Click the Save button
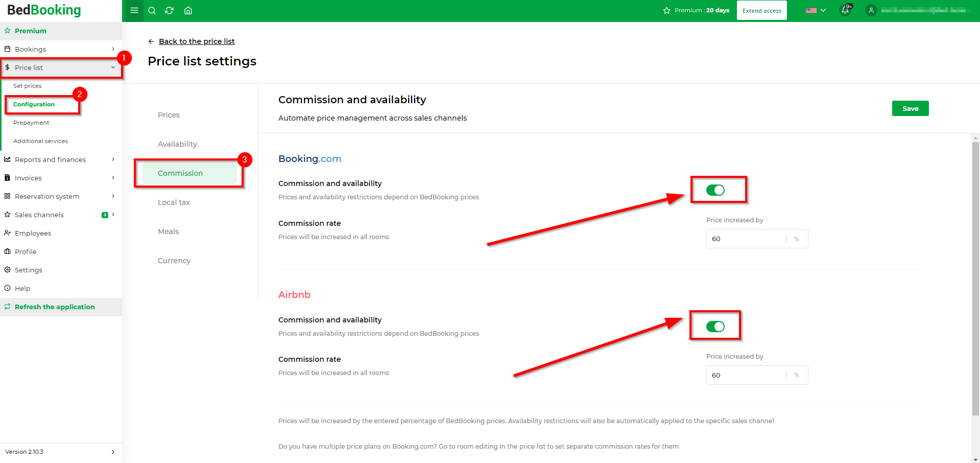980x463 pixels. pyautogui.click(x=910, y=108)
